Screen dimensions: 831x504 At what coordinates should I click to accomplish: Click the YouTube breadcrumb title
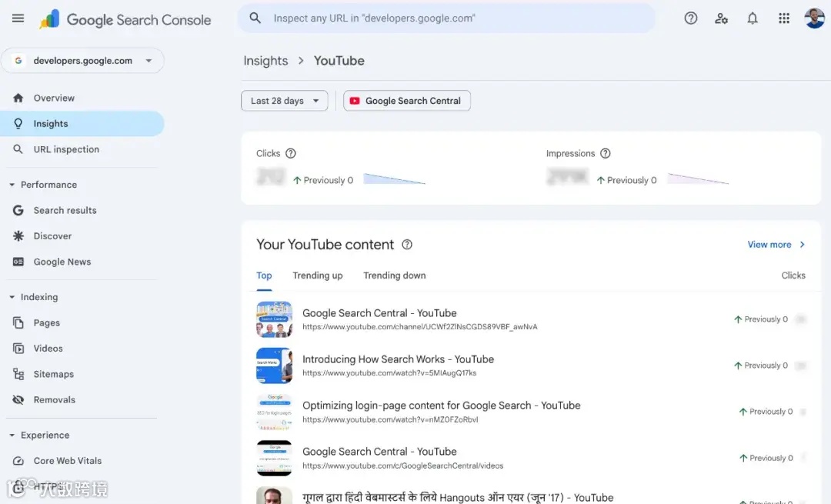339,61
